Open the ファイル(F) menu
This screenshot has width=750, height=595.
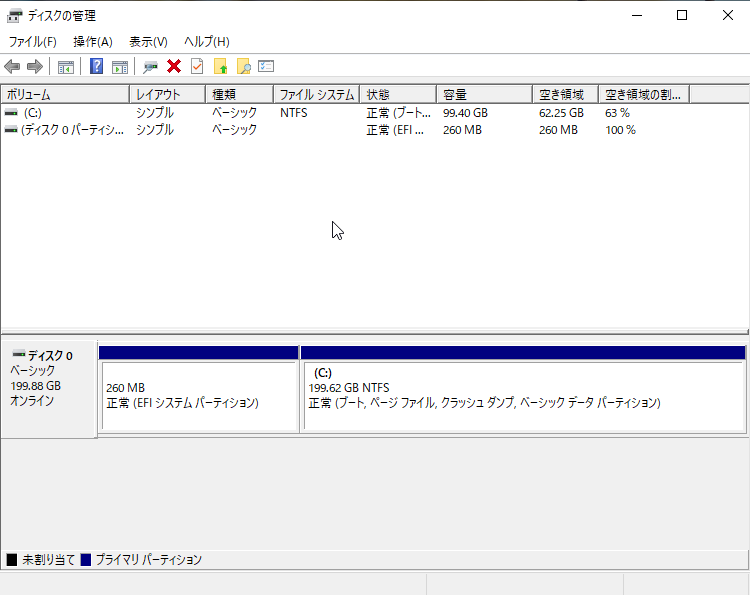33,42
